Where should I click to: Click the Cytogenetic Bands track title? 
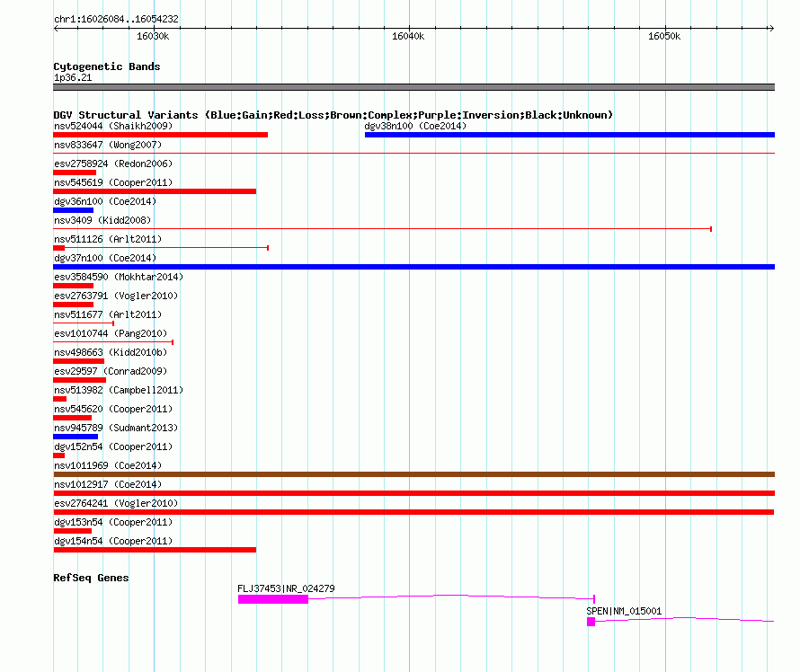click(107, 66)
